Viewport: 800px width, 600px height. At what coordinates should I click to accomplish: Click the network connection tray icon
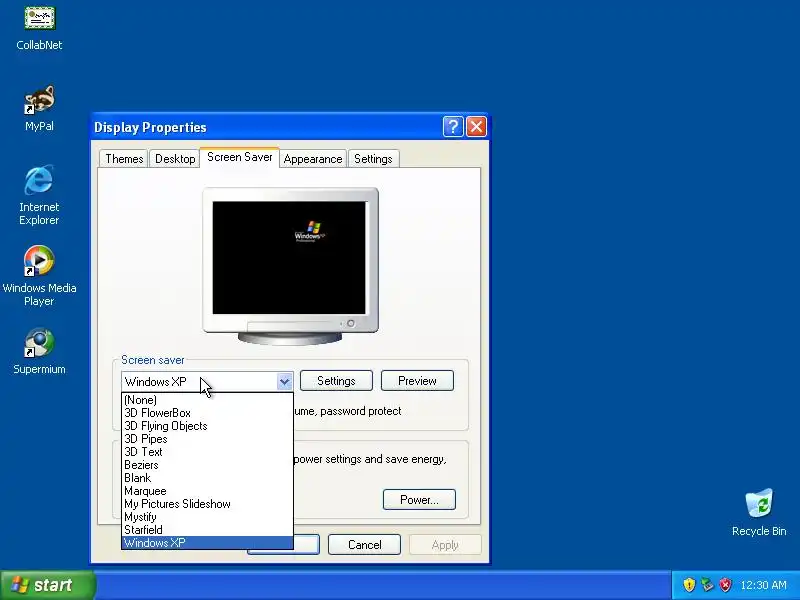[x=707, y=585]
